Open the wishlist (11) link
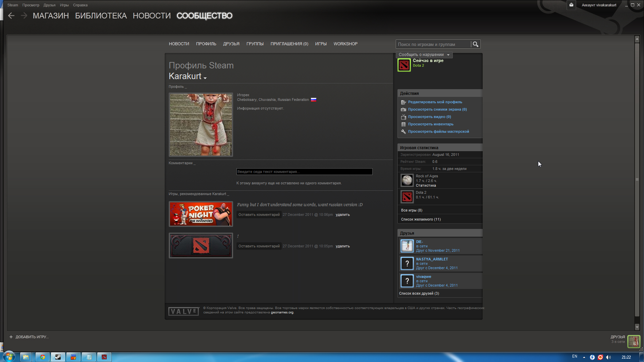Screen dimensions: 644x362 (421, 219)
